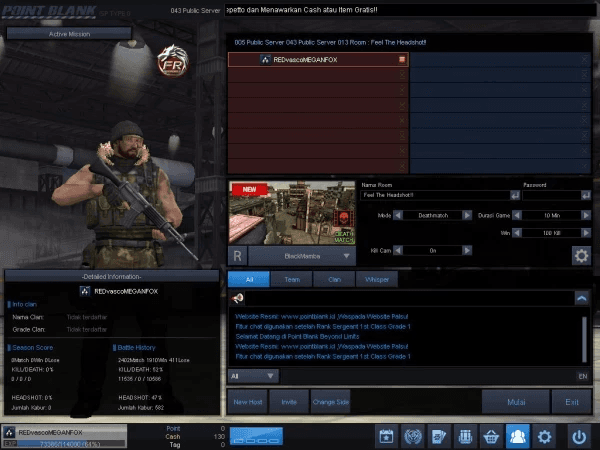Click the Info clan heading
This screenshot has width=600, height=450.
24,304
